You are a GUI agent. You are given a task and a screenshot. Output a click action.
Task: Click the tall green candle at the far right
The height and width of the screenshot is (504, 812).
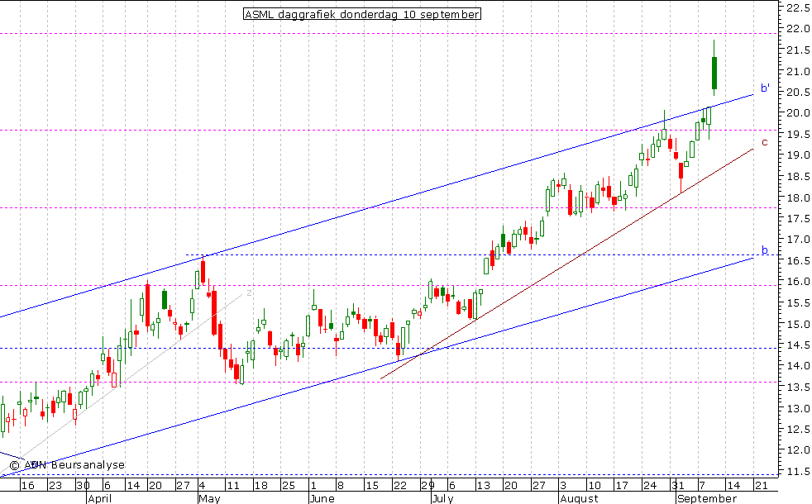[x=714, y=73]
